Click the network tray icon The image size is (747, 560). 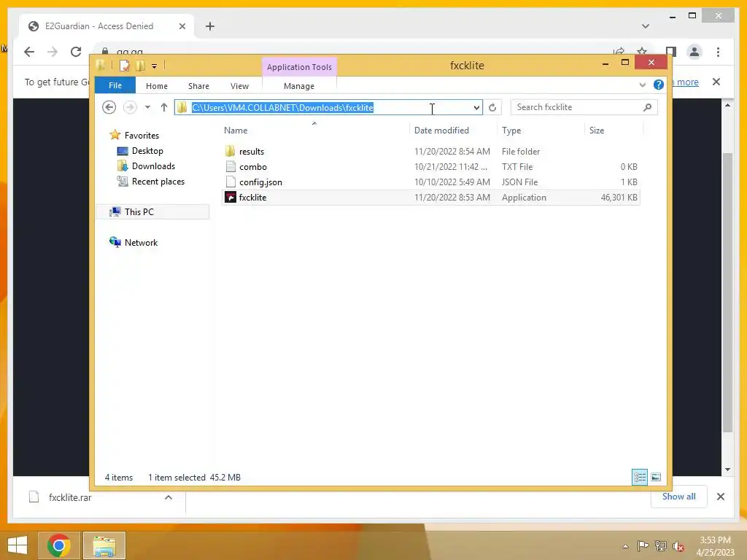(x=661, y=546)
